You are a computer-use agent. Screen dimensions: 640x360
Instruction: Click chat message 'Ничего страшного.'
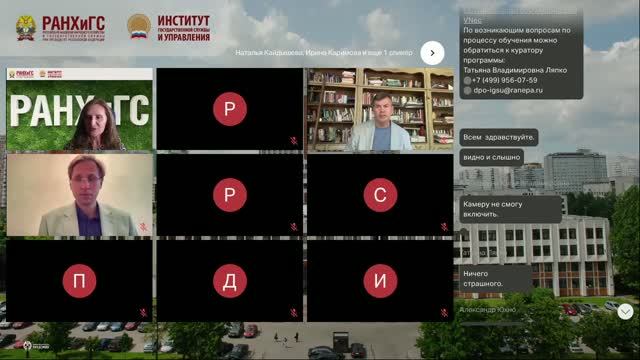[496, 278]
